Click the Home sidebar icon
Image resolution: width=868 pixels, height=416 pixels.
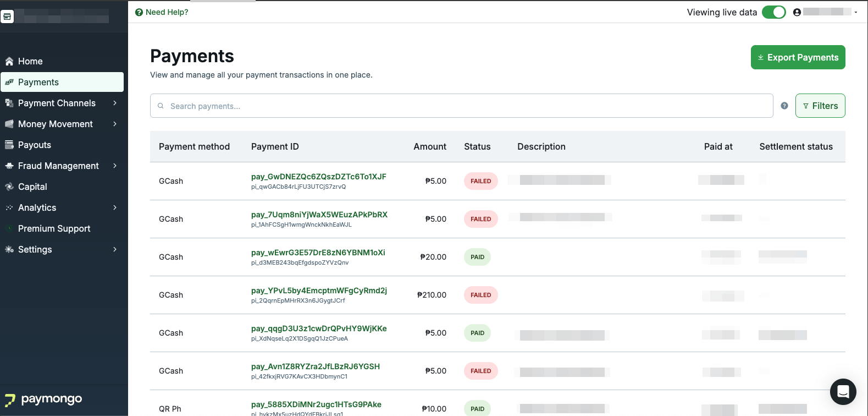click(9, 61)
